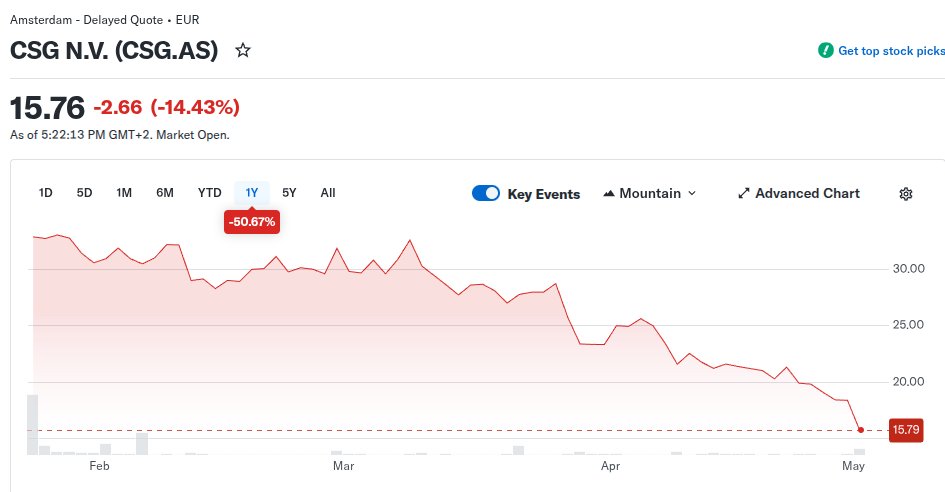Viewport: 945px width, 492px height.
Task: Click the CSG N.V. (CSG.AS) title
Action: pos(114,51)
